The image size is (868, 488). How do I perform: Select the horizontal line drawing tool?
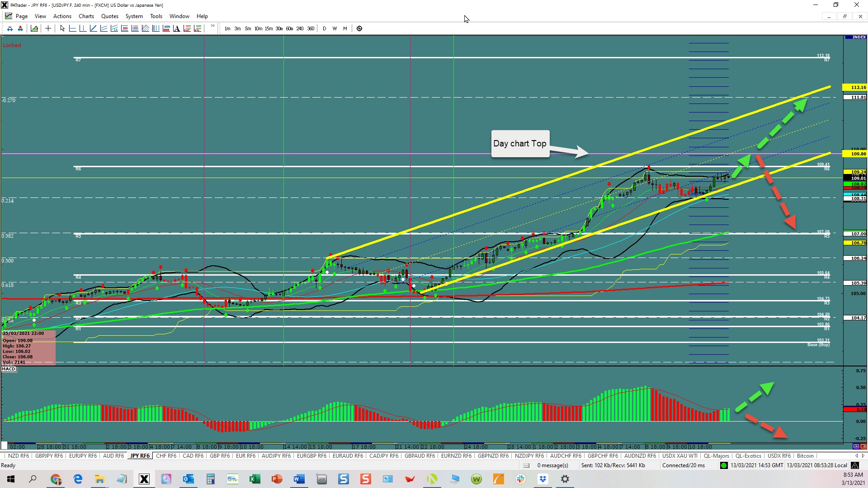point(72,28)
